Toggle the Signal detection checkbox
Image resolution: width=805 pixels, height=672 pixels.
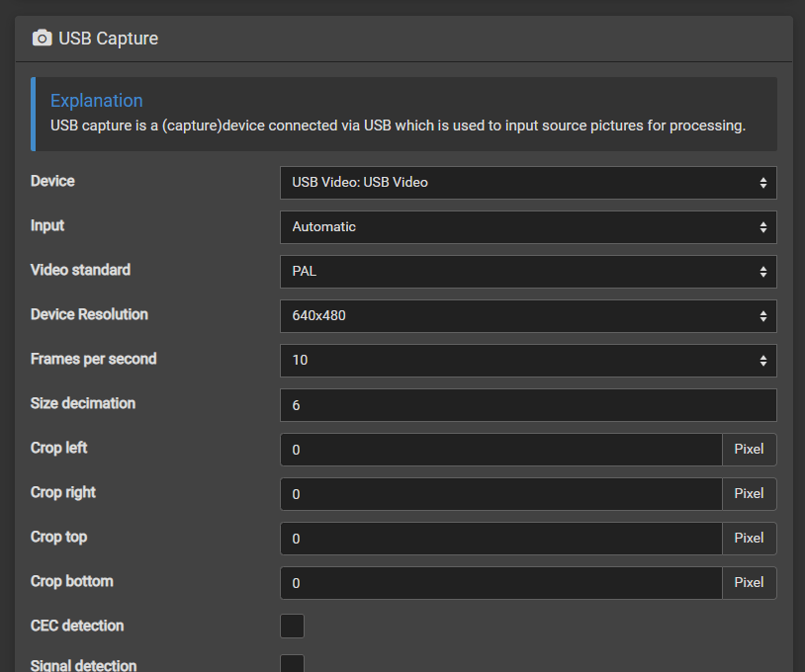click(292, 663)
